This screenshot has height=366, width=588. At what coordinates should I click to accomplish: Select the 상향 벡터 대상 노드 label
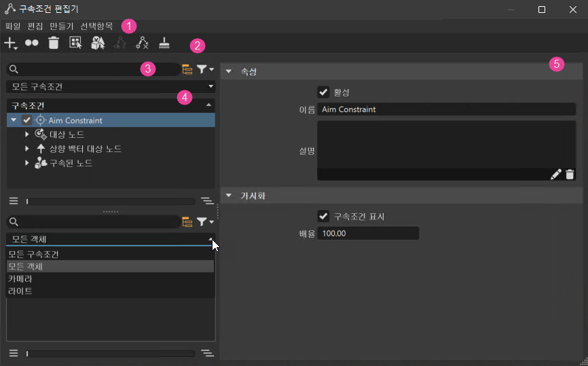86,149
